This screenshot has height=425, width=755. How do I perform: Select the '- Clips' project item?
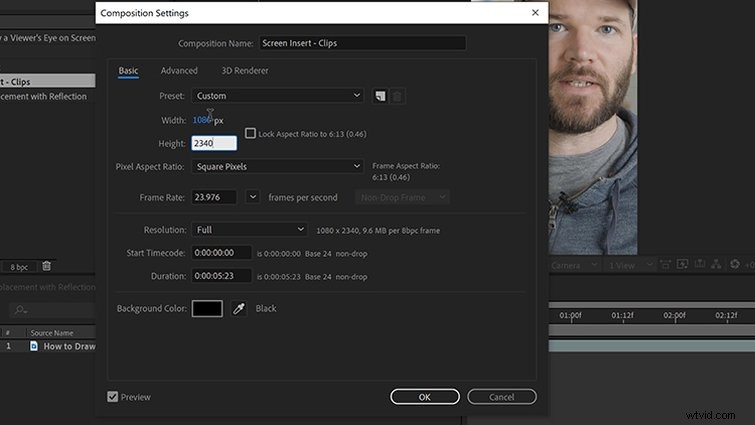point(47,81)
